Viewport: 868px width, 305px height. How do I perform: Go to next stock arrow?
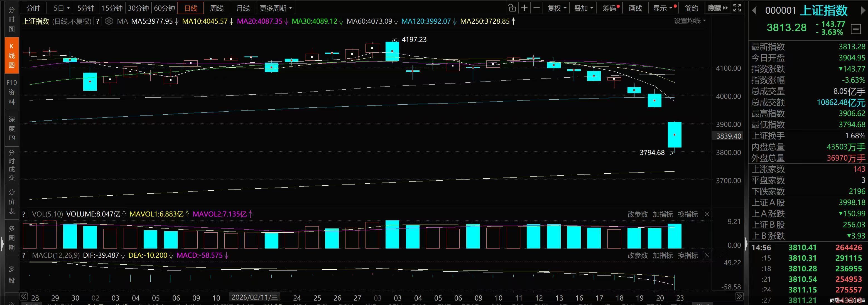click(x=863, y=11)
